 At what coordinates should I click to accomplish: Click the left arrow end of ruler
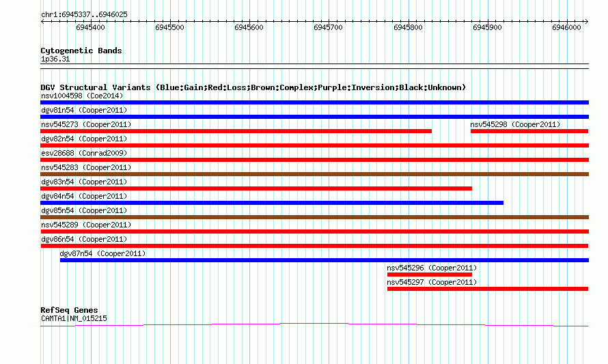tap(42, 22)
